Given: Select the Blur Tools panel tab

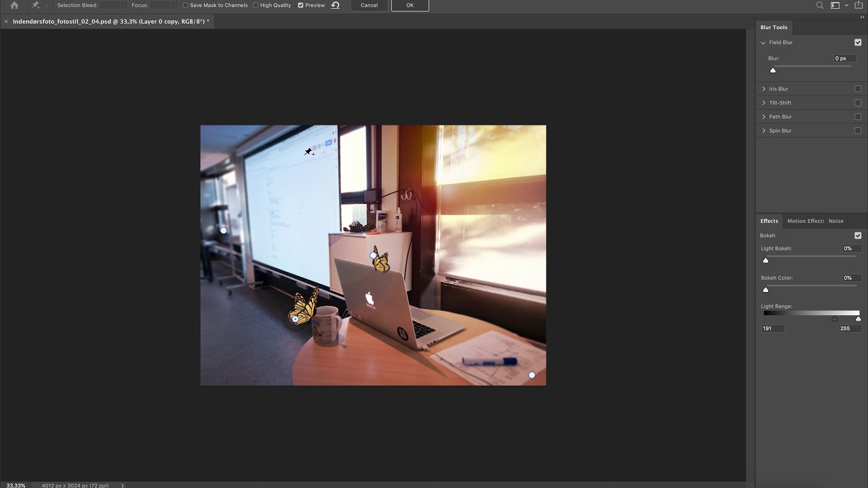Looking at the screenshot, I should coord(774,27).
